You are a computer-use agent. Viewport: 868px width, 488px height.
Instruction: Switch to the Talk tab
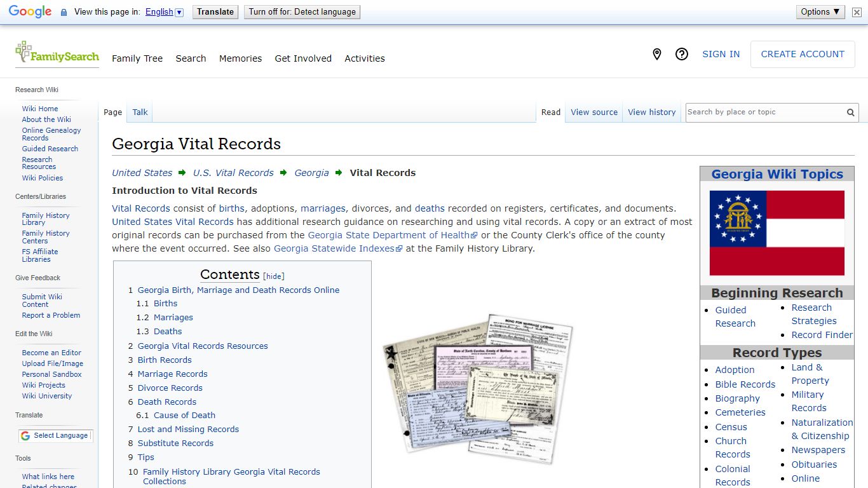point(140,112)
